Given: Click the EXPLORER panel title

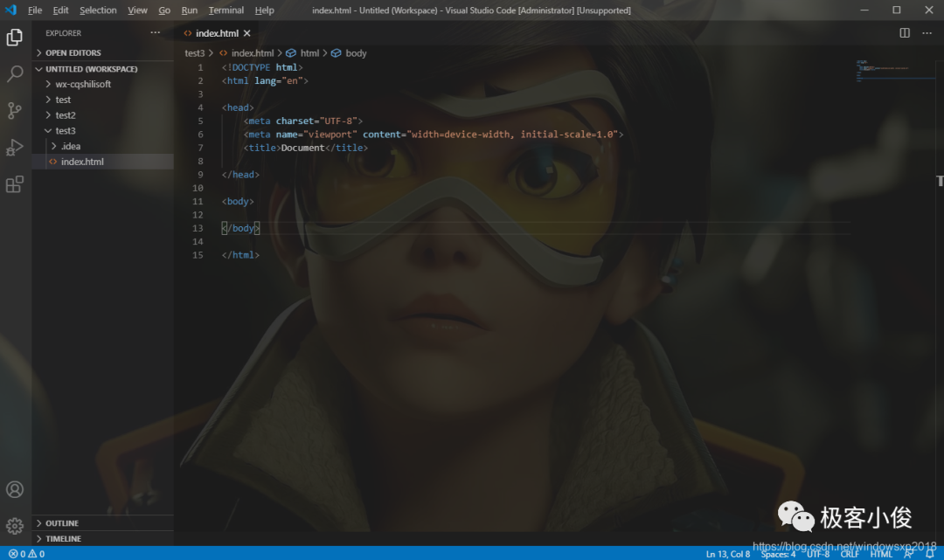Looking at the screenshot, I should (63, 33).
